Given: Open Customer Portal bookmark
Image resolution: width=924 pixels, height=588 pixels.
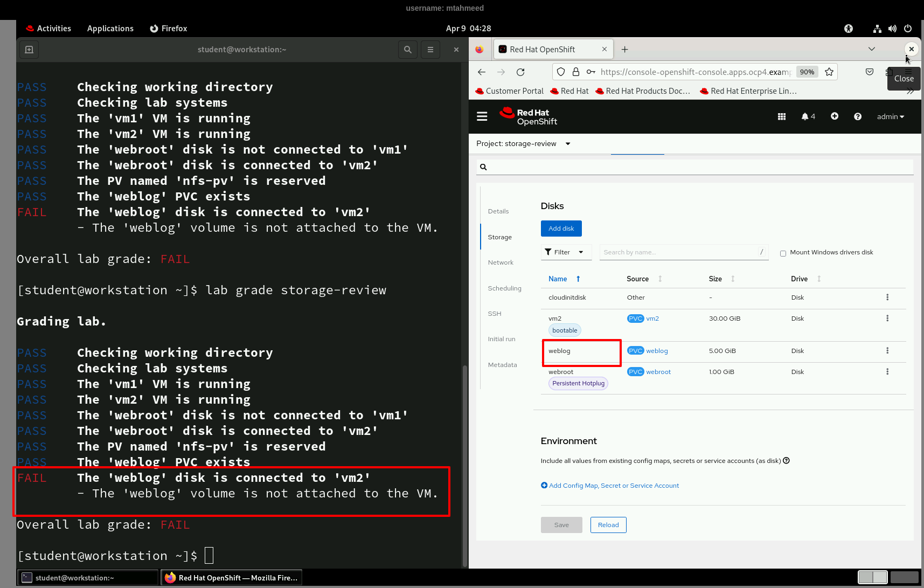Looking at the screenshot, I should (510, 91).
